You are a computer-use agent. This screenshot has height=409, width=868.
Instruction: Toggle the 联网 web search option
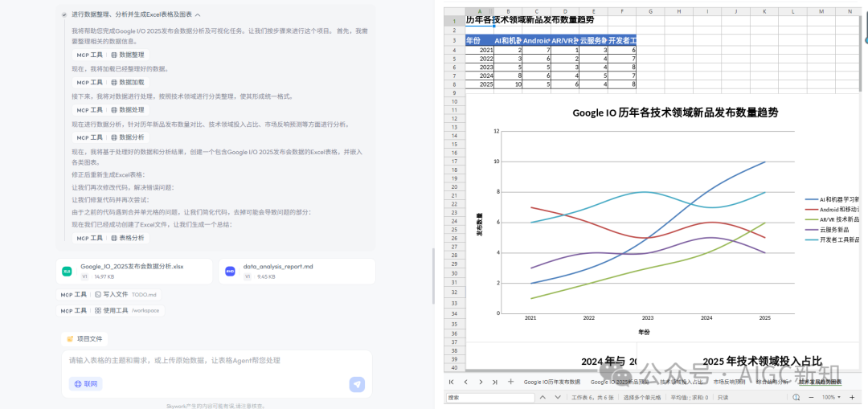86,384
